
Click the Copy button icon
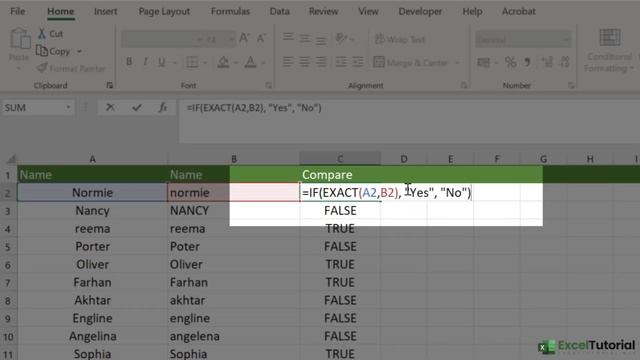[x=42, y=51]
